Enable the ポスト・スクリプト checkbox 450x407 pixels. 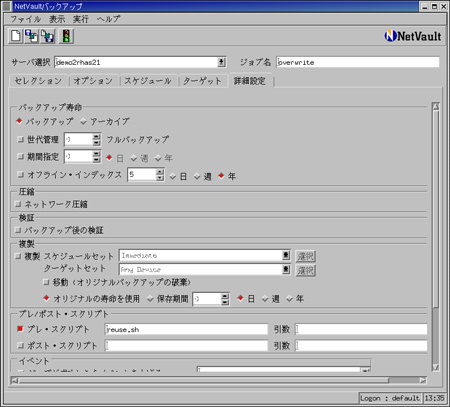pos(21,346)
